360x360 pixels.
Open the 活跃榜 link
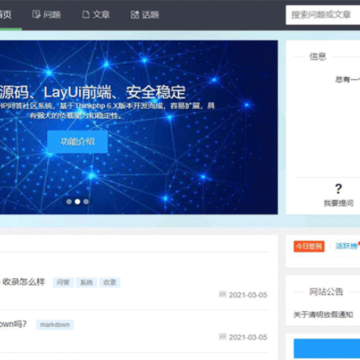(346, 246)
